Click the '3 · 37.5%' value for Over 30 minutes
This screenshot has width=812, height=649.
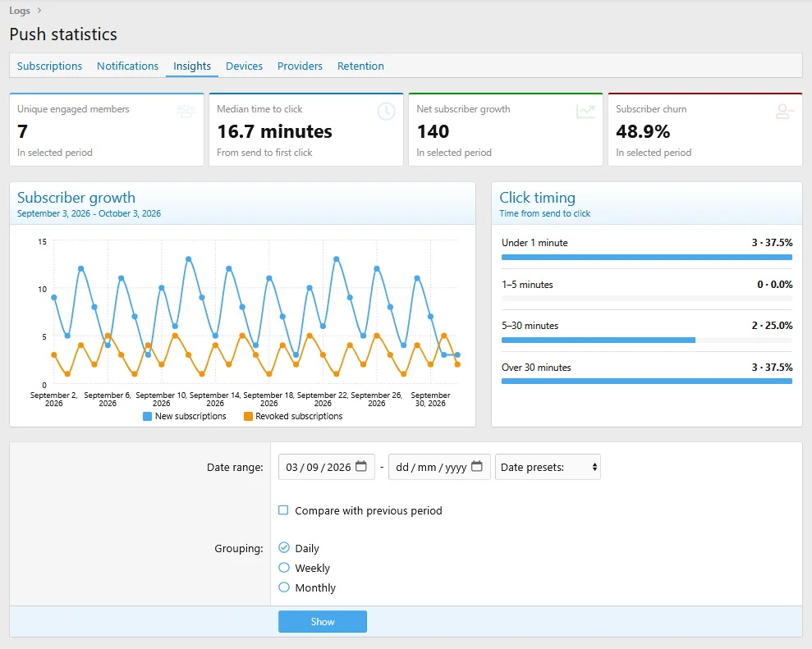click(x=772, y=367)
